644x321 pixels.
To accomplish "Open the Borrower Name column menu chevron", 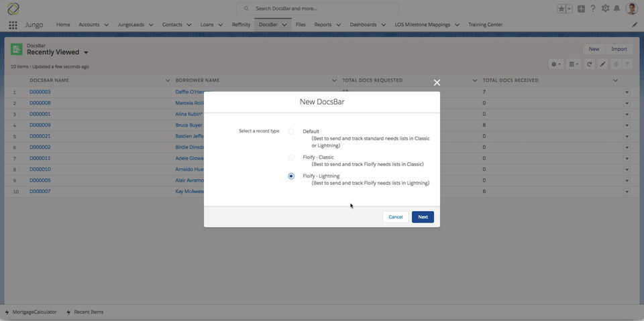I will [x=334, y=80].
